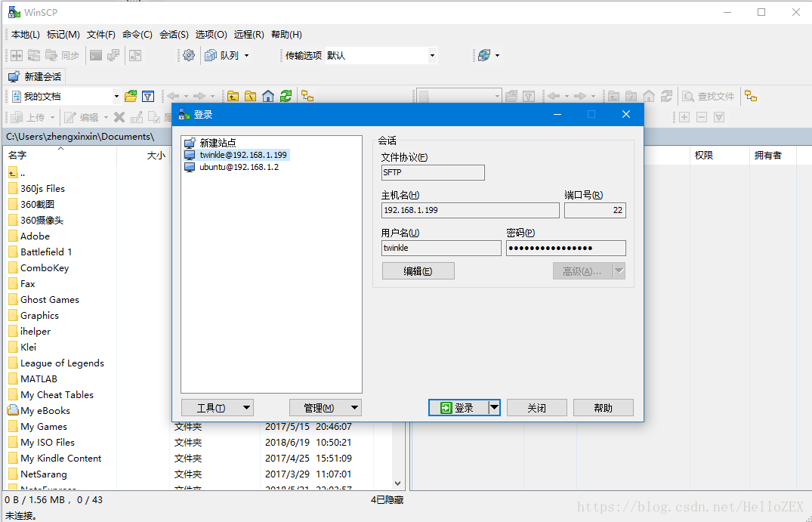812x522 pixels.
Task: Toggle the local directory tree icon
Action: pos(307,96)
